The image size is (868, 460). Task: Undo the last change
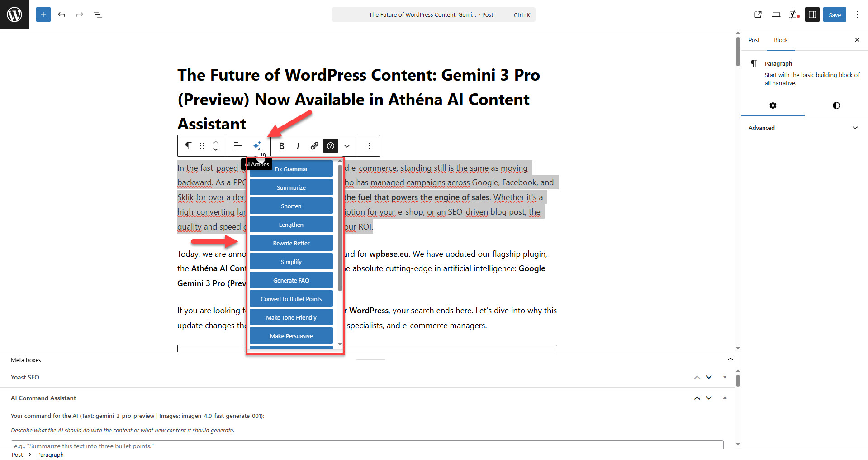point(62,14)
